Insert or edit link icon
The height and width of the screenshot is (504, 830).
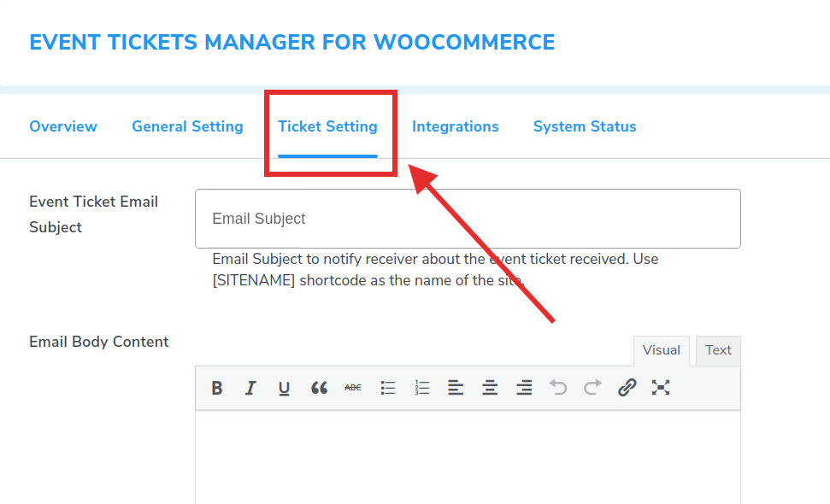(627, 388)
